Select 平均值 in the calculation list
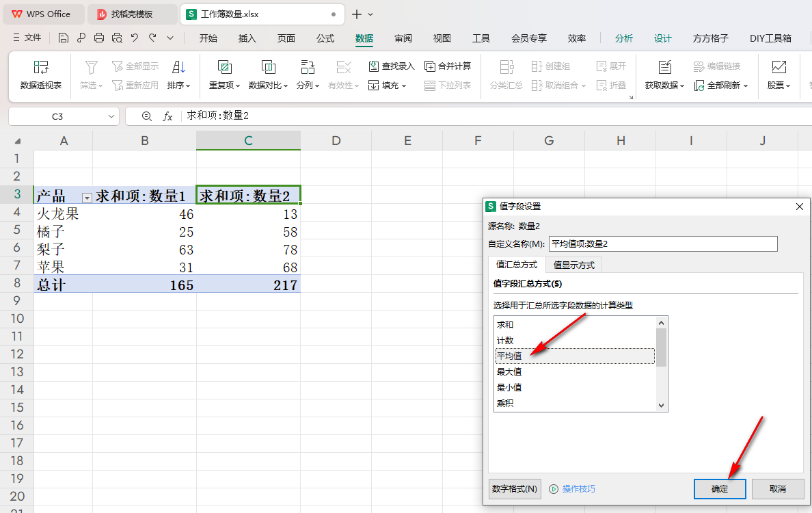 point(574,356)
